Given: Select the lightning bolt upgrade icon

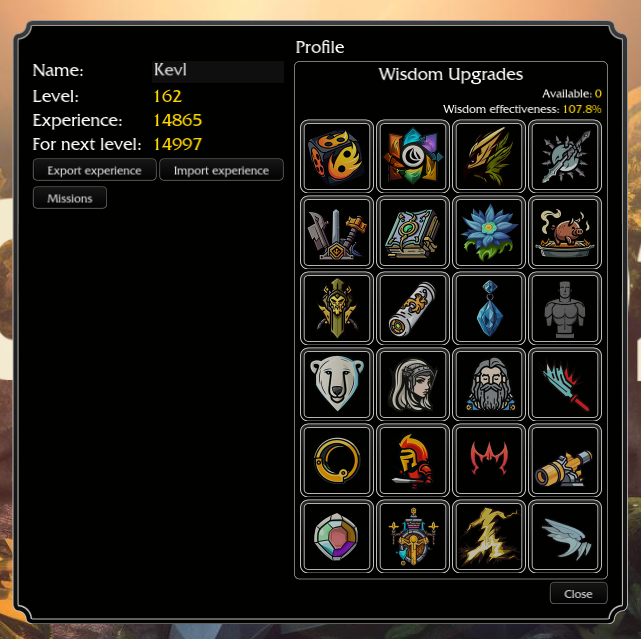Looking at the screenshot, I should pyautogui.click(x=489, y=536).
